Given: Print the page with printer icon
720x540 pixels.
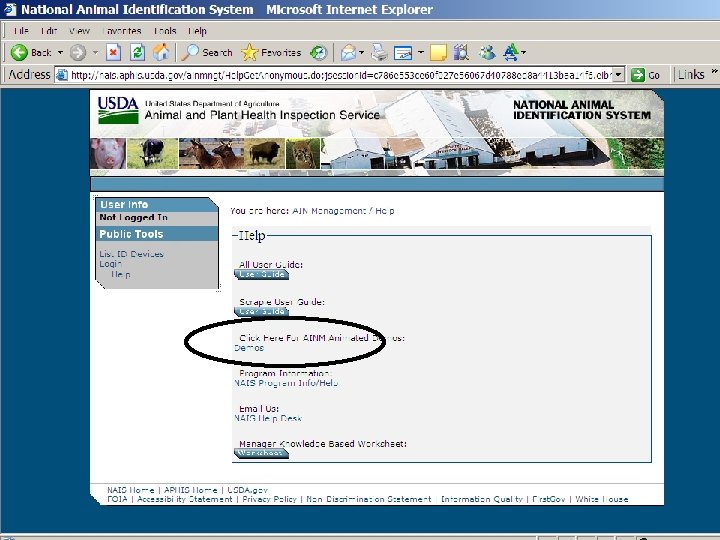Looking at the screenshot, I should [x=379, y=52].
